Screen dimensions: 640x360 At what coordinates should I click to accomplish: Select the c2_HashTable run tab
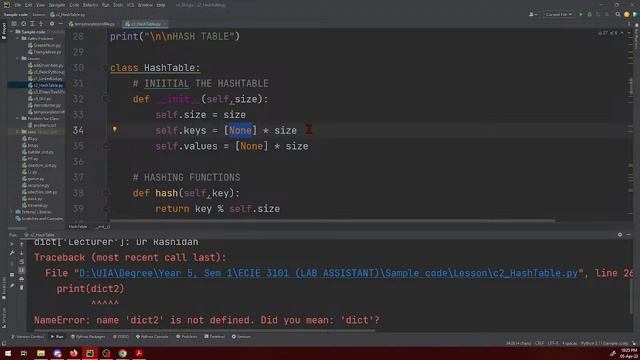pyautogui.click(x=40, y=235)
